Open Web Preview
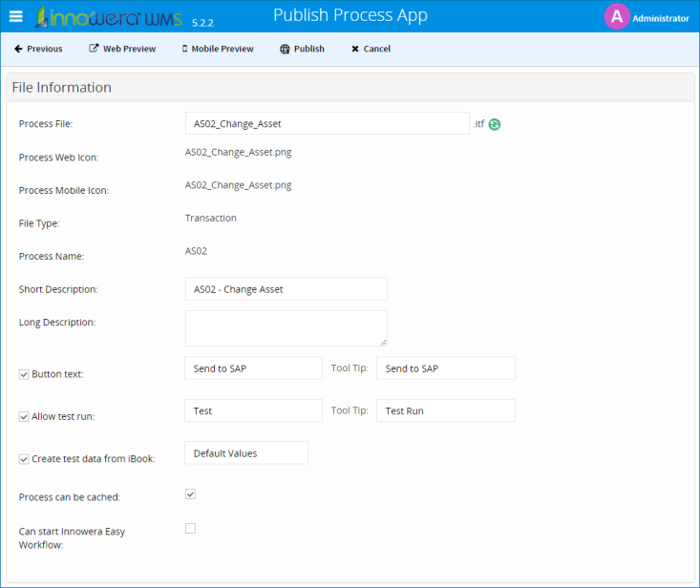The image size is (700, 588). [x=122, y=49]
